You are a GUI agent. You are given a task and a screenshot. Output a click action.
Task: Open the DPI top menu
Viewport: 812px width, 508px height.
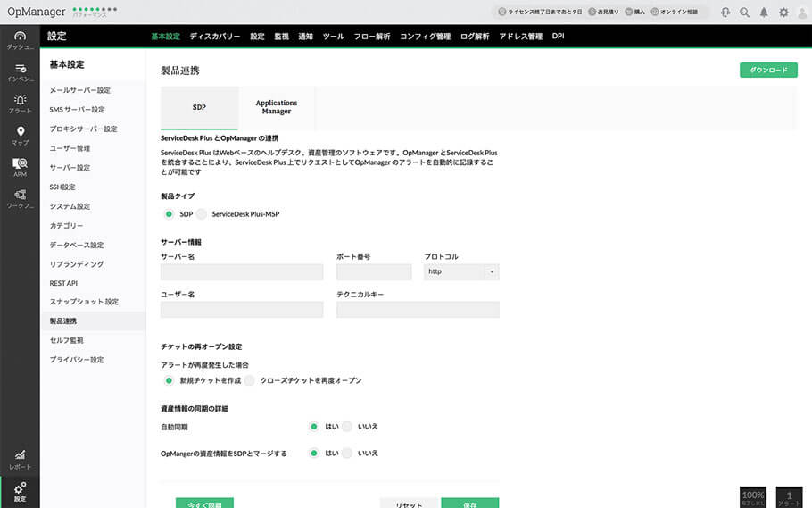(x=559, y=37)
